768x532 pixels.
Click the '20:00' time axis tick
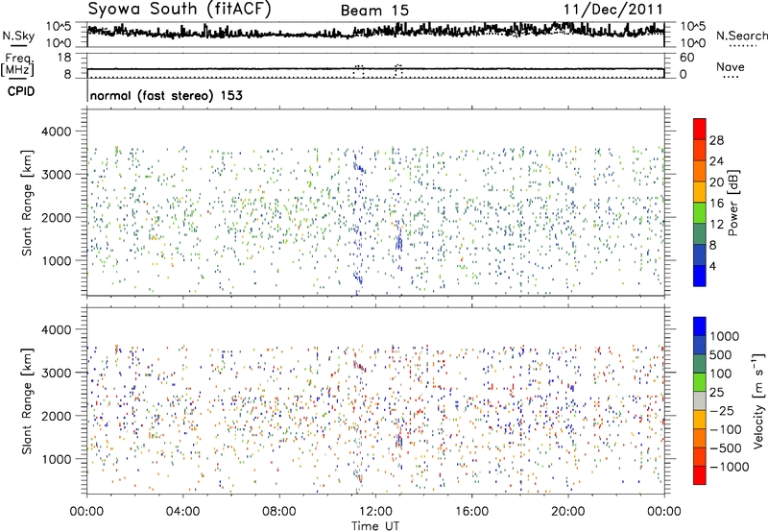(568, 512)
